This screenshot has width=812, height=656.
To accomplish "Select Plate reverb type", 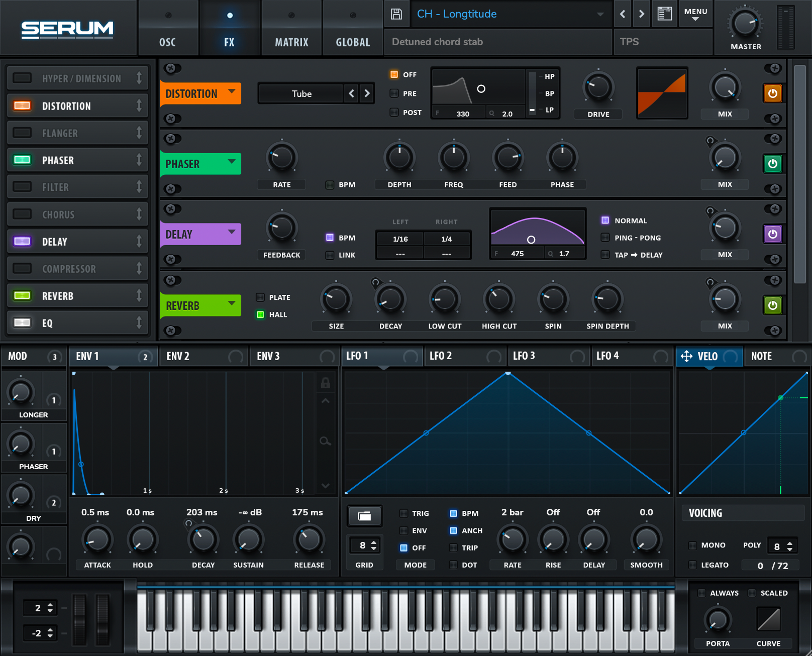I will (260, 297).
